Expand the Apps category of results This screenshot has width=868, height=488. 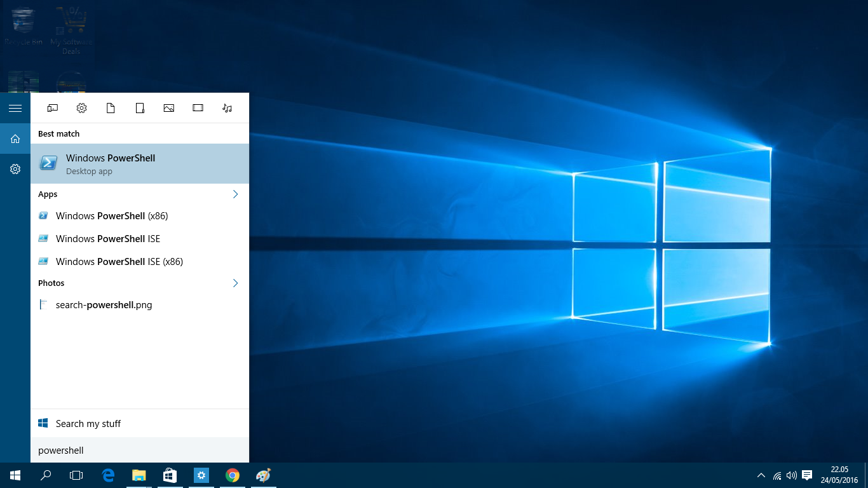coord(235,194)
